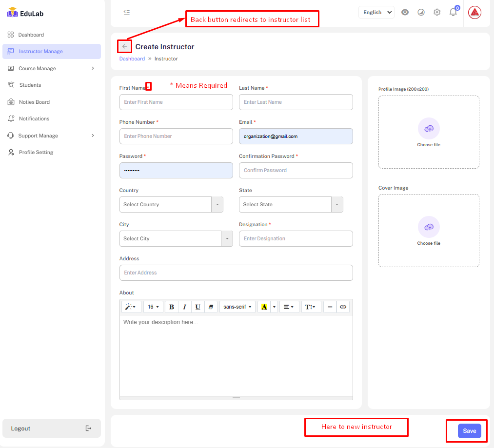Click the eraser clear formatting icon

[x=211, y=307]
